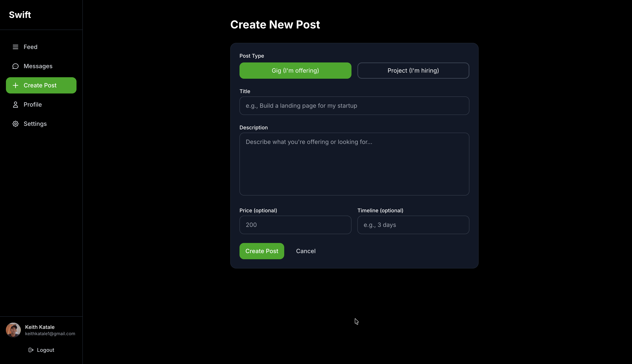
Task: Submit the form with Create Post button
Action: pyautogui.click(x=261, y=251)
